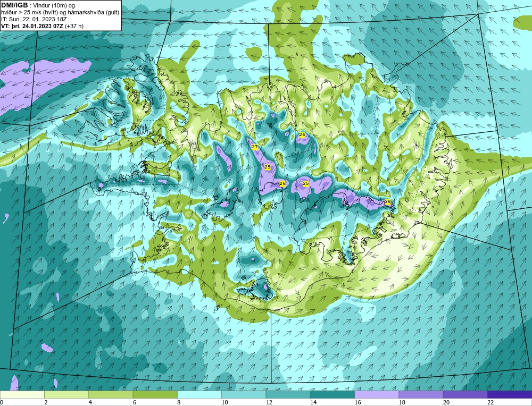532x406 pixels.
Task: Click the 'IT: Sun. 22. 01. 2023 18Z' line
Action: (34, 19)
